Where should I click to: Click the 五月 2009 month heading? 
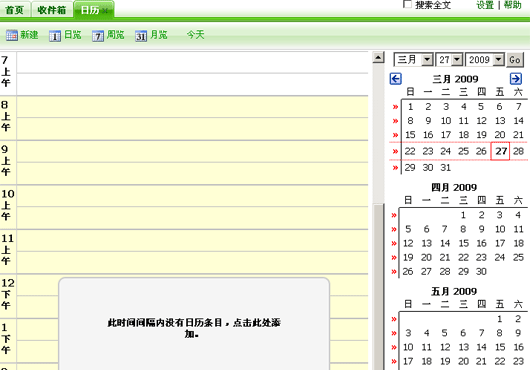454,292
